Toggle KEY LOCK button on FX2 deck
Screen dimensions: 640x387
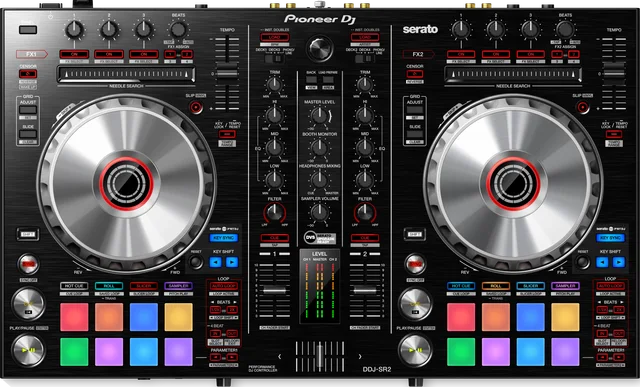click(614, 134)
